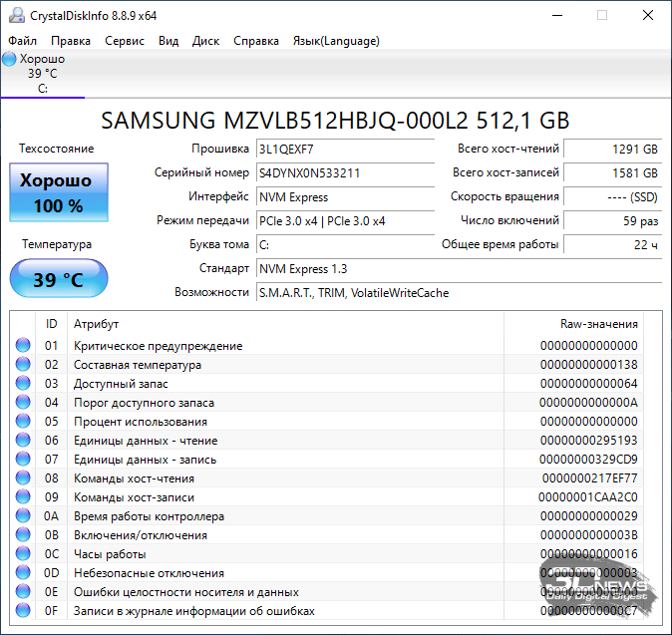Open the Язык(Language) menu
This screenshot has width=672, height=635.
pos(336,41)
